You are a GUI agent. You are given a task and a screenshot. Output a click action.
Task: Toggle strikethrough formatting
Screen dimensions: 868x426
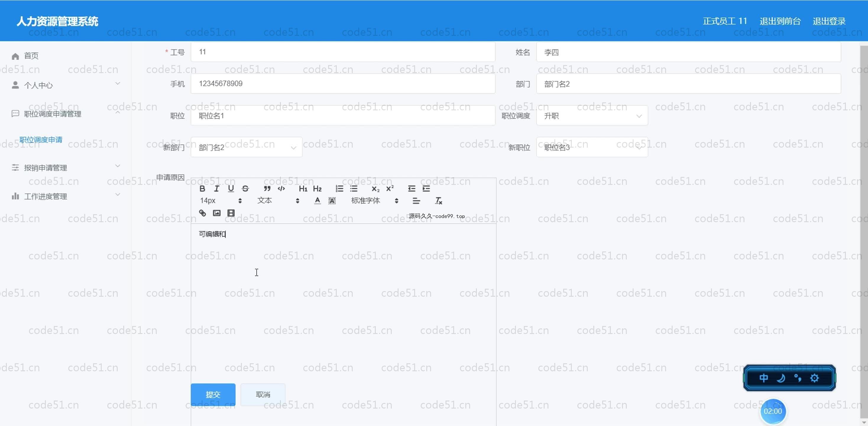tap(245, 188)
